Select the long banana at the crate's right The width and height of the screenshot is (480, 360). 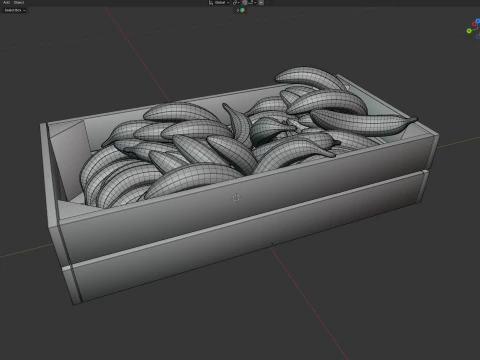363,122
